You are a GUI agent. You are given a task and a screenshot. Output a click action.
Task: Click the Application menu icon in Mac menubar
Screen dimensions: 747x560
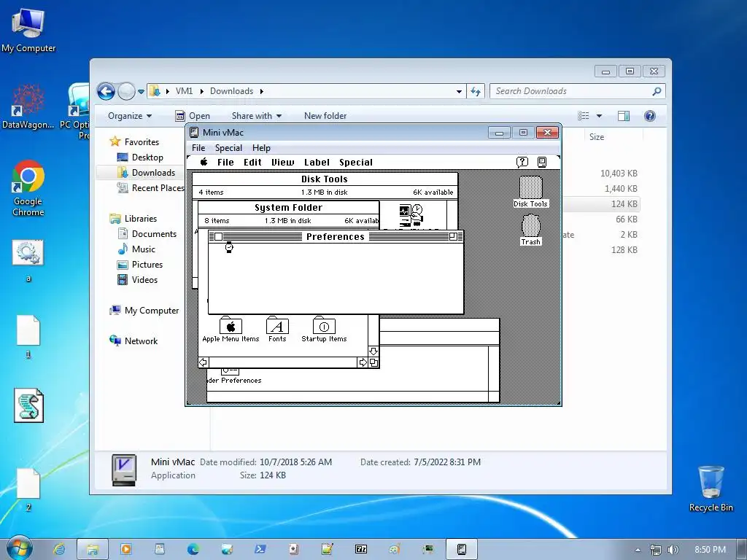[542, 162]
